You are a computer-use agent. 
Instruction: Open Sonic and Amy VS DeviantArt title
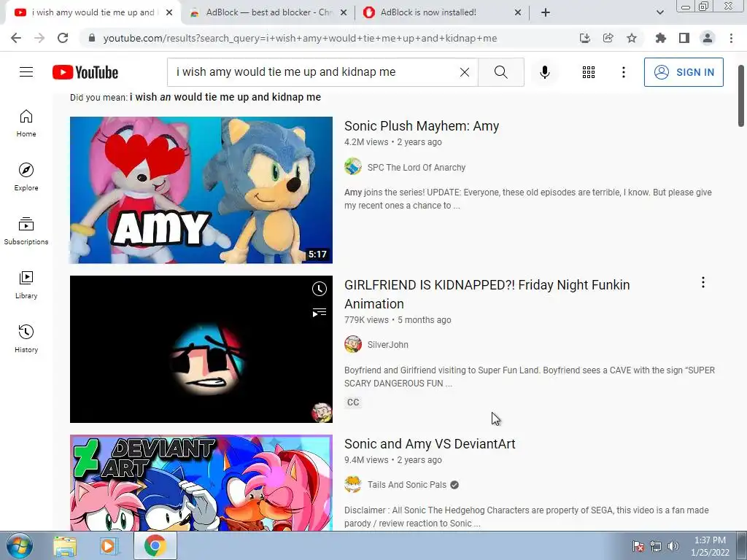pyautogui.click(x=430, y=444)
